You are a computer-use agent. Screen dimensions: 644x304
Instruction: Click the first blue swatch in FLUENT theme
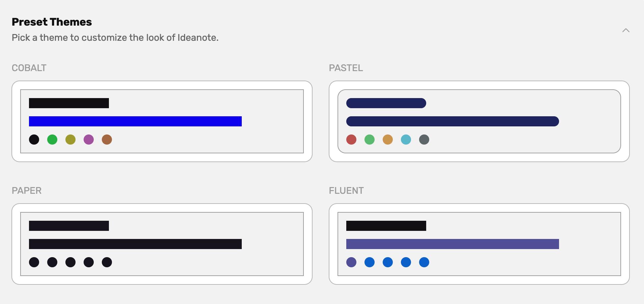point(370,262)
